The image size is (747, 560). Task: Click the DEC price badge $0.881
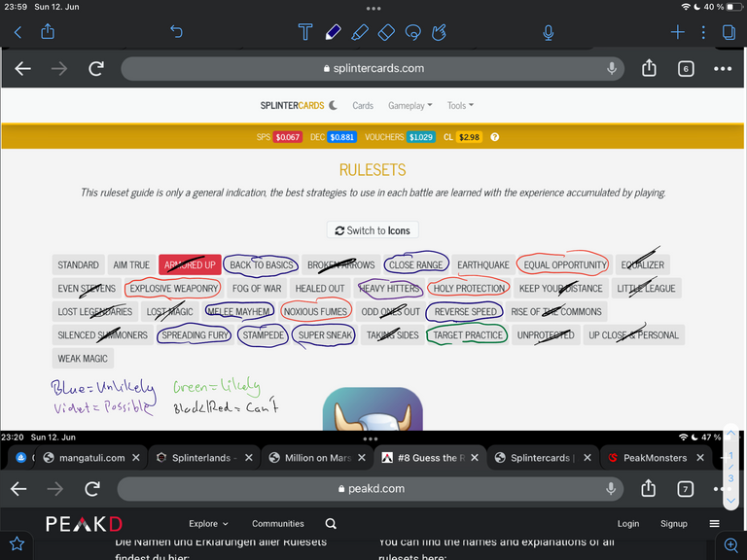[342, 137]
